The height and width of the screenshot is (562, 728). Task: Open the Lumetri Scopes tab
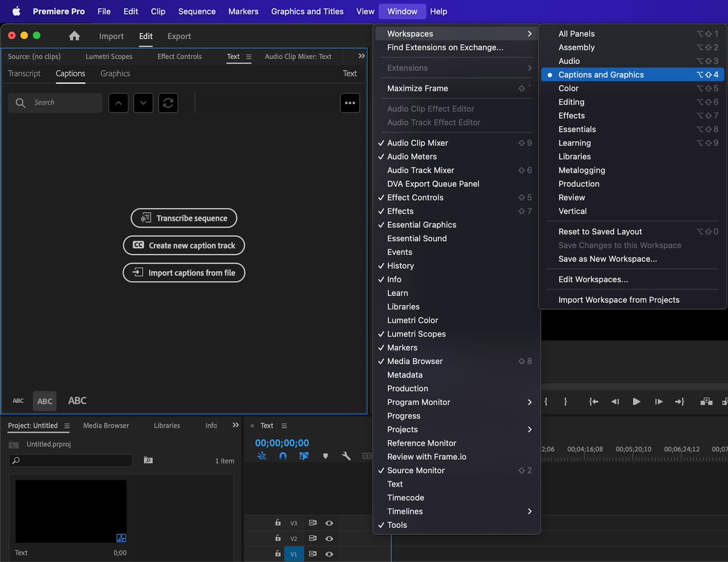click(109, 56)
